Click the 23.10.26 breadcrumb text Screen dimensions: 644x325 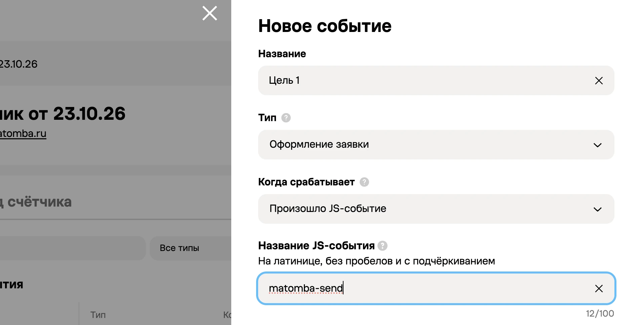coord(18,64)
